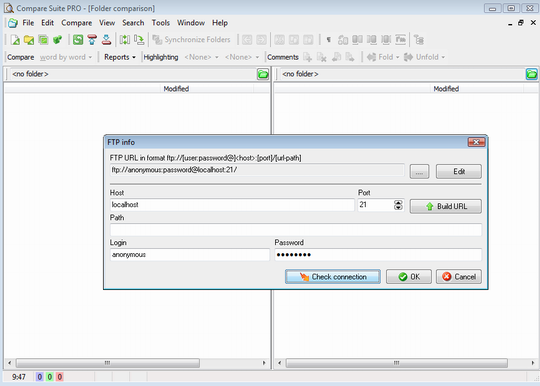Viewport: 540px width, 386px height.
Task: Click the folder tree structure icon
Action: click(419, 40)
